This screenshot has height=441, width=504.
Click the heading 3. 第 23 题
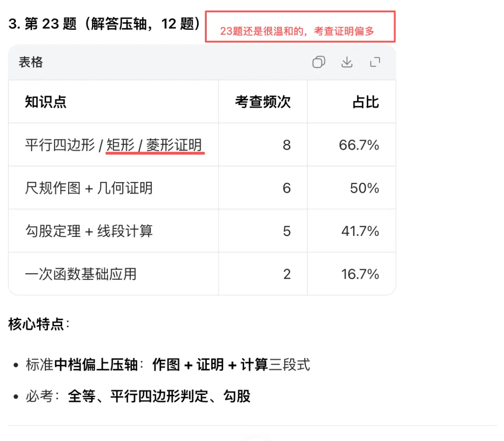click(x=105, y=24)
